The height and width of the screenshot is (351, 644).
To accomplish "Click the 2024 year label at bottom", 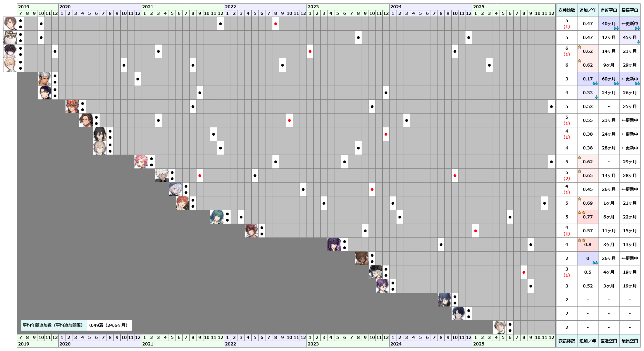I will click(x=396, y=344).
